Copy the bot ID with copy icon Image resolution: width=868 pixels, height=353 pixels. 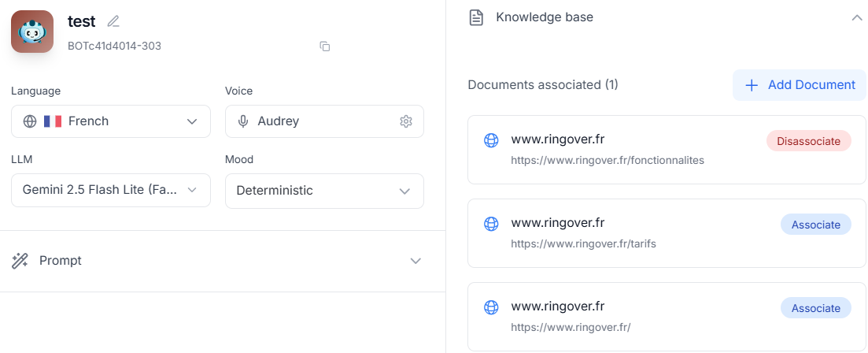324,46
